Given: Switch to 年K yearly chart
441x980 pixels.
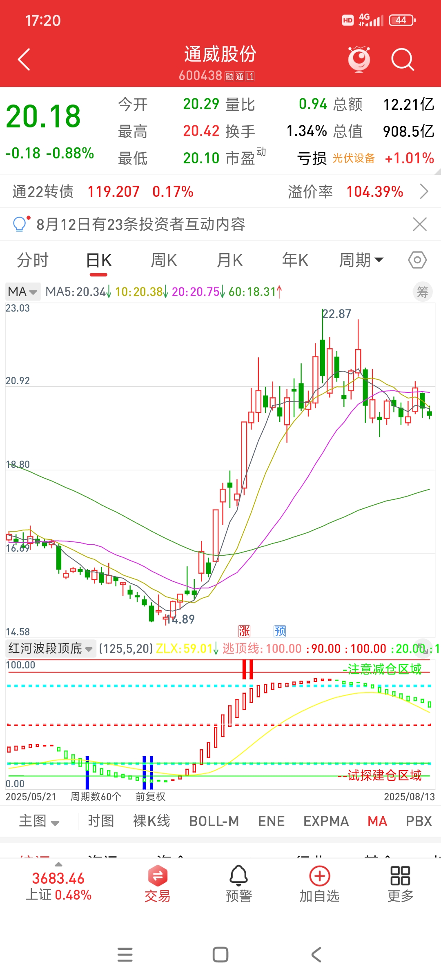Looking at the screenshot, I should tap(295, 260).
